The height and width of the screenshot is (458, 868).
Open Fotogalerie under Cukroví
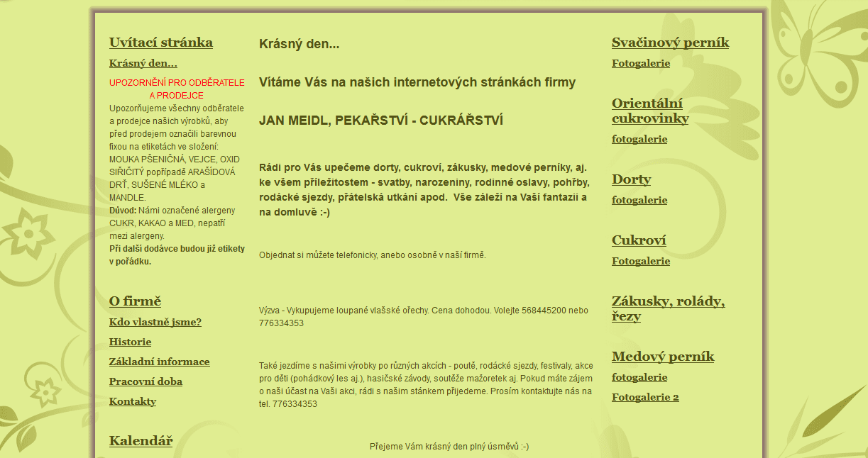coord(641,261)
